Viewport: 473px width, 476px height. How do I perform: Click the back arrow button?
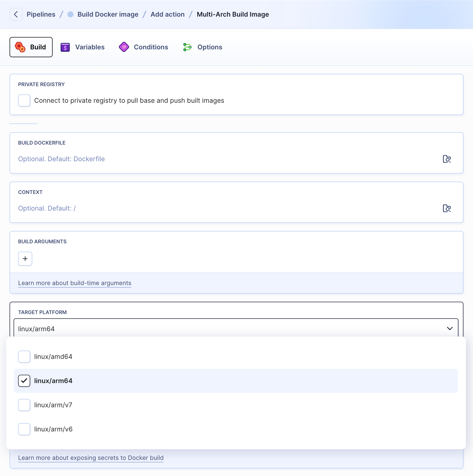pyautogui.click(x=16, y=14)
